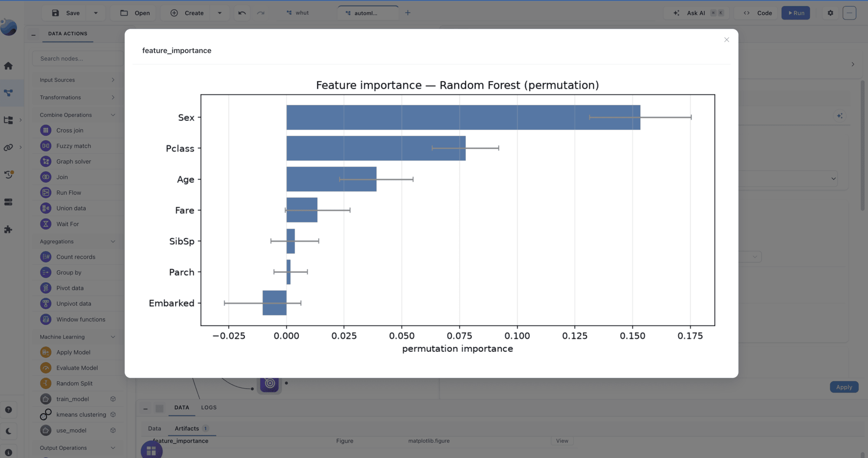Click the Run button
The height and width of the screenshot is (458, 868).
point(796,13)
